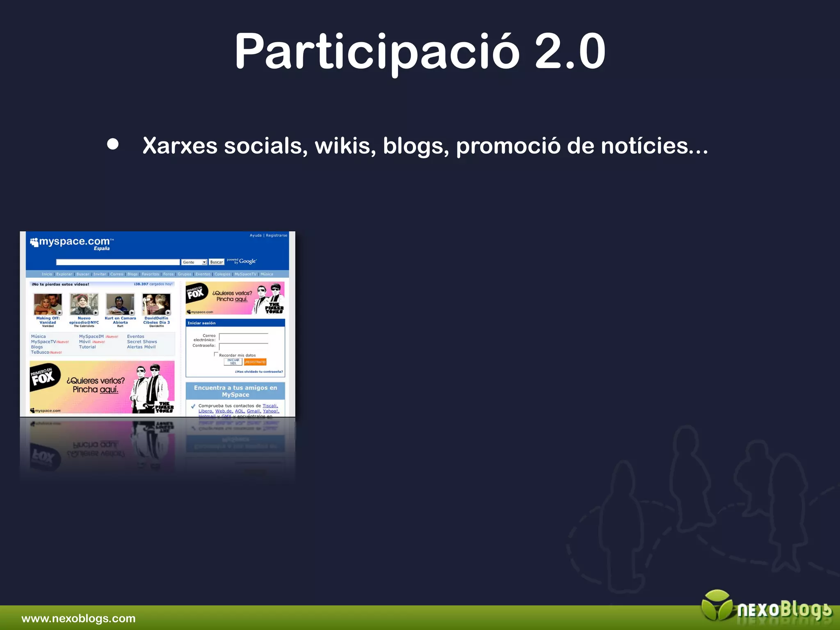
Task: Focus the MySpace search text field
Action: [x=118, y=262]
